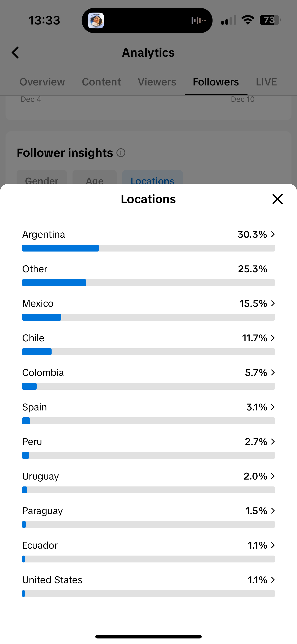Screen dimensions: 297x644
Task: Switch to the Overview tab
Action: (x=42, y=82)
